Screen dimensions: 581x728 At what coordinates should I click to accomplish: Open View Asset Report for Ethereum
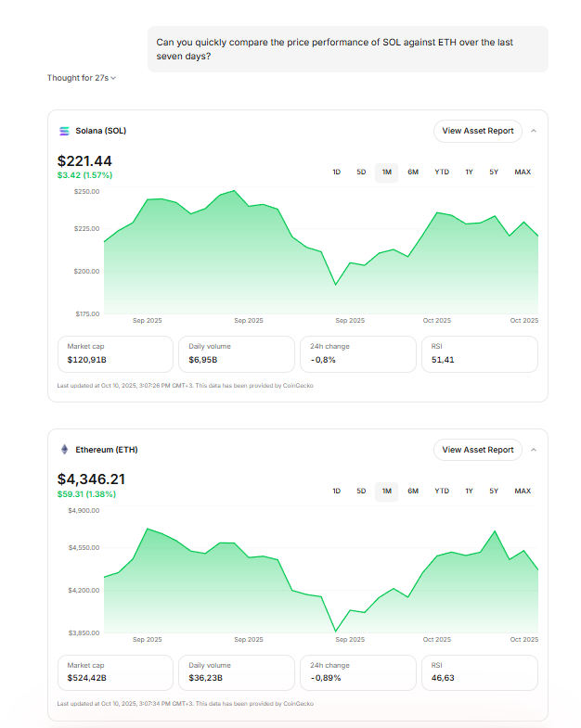pyautogui.click(x=478, y=450)
